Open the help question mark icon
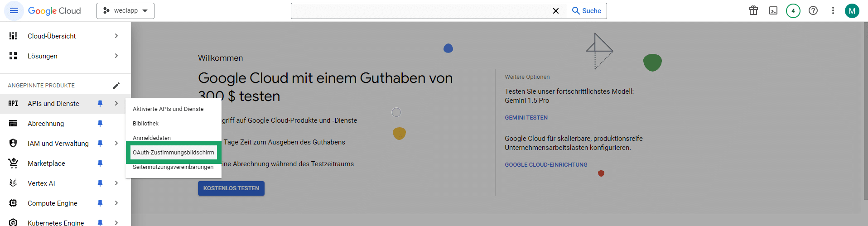Viewport: 868px width, 226px height. click(813, 10)
